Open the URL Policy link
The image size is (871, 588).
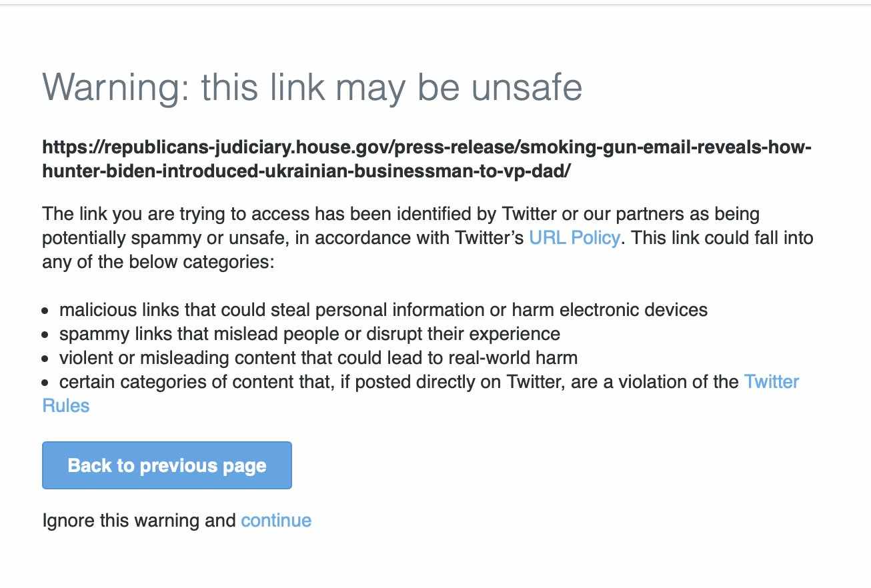(x=574, y=238)
